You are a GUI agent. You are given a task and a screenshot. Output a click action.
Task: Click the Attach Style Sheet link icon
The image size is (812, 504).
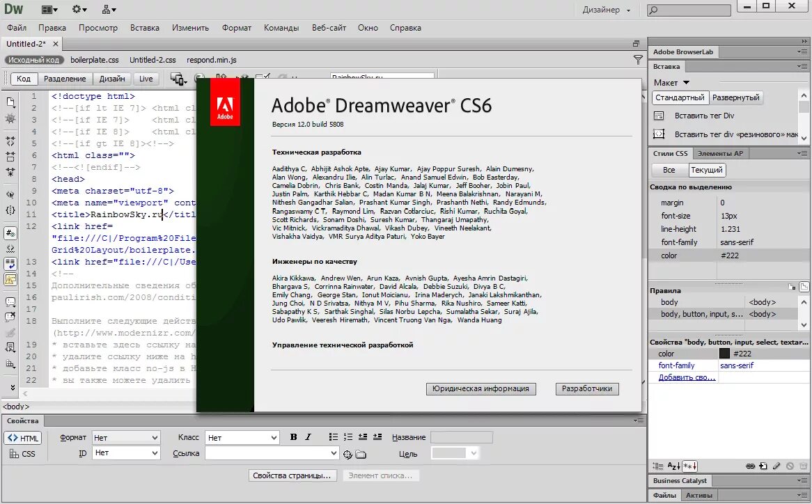coord(749,466)
